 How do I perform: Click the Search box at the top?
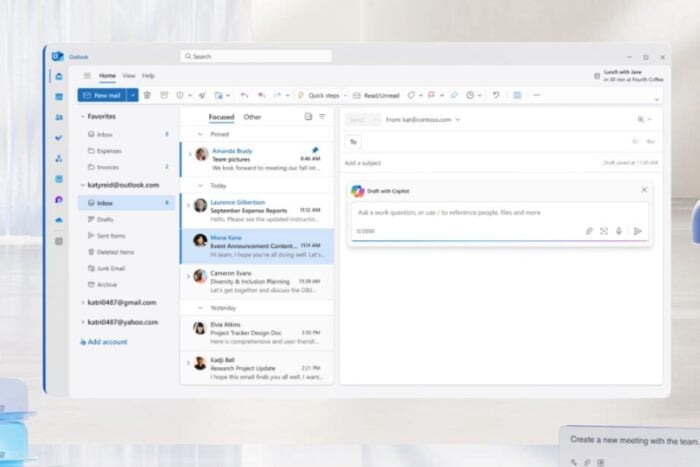(x=256, y=56)
